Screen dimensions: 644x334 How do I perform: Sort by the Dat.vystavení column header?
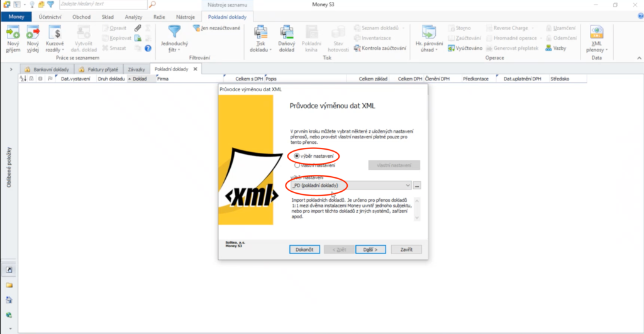75,79
